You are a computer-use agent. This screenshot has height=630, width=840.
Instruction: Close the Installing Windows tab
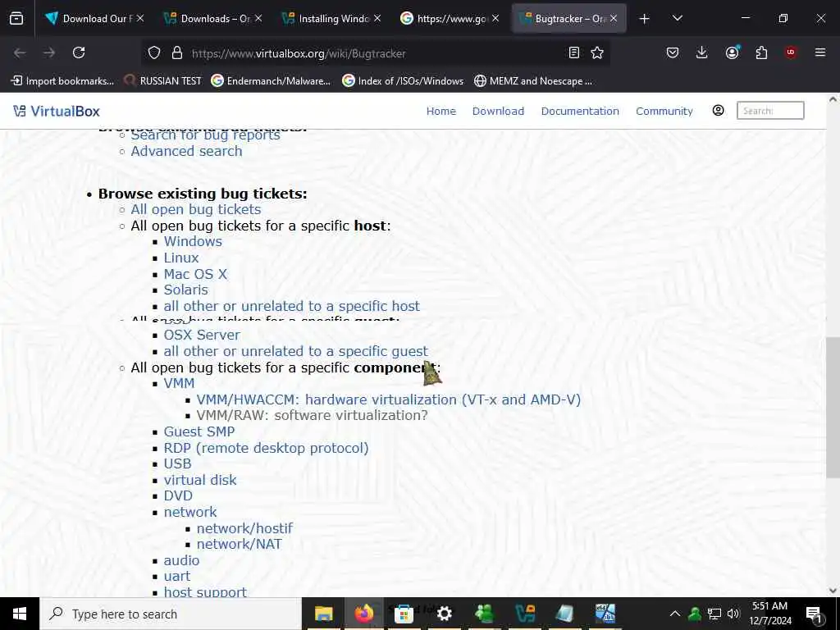(x=377, y=19)
